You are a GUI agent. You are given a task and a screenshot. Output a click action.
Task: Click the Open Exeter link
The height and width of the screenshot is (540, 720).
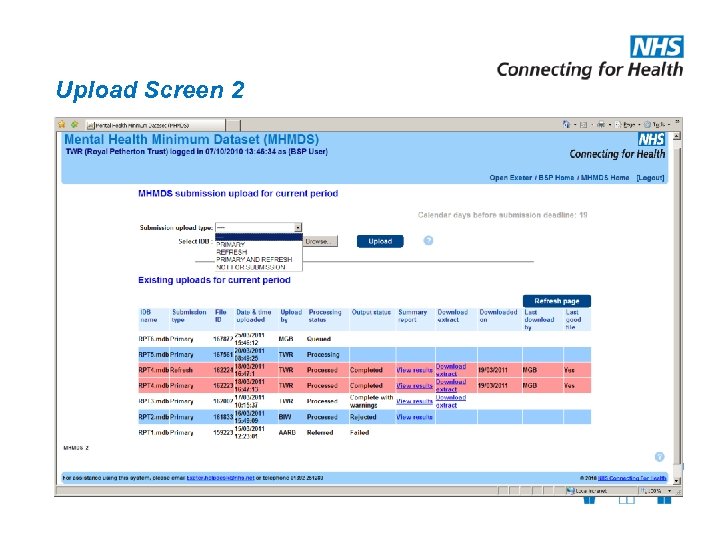[x=510, y=178]
